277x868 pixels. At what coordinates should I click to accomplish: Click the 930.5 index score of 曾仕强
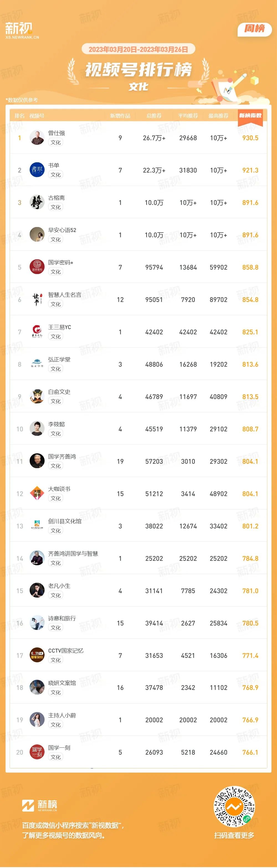click(x=250, y=138)
